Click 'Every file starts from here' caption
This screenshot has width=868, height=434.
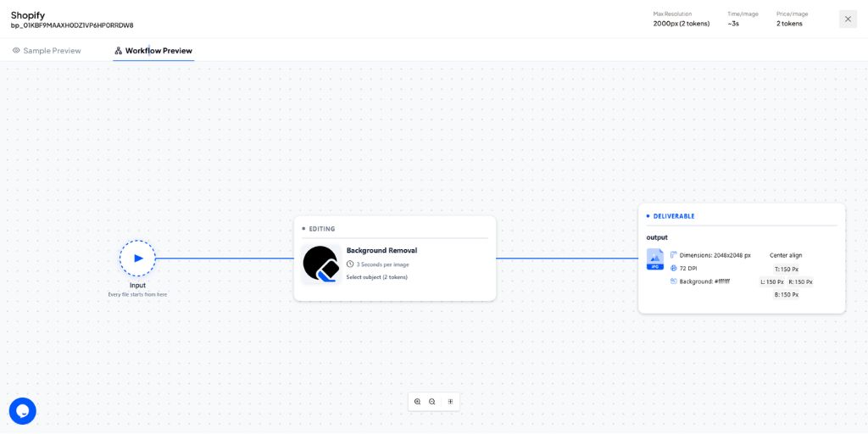pyautogui.click(x=138, y=294)
